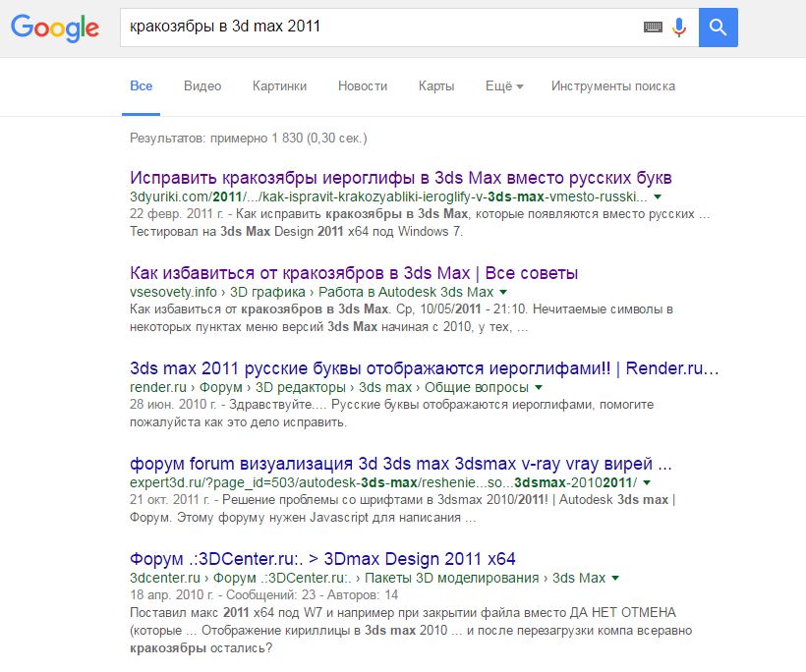This screenshot has width=806, height=672.
Task: Start voice search with the microphone icon
Action: (679, 28)
